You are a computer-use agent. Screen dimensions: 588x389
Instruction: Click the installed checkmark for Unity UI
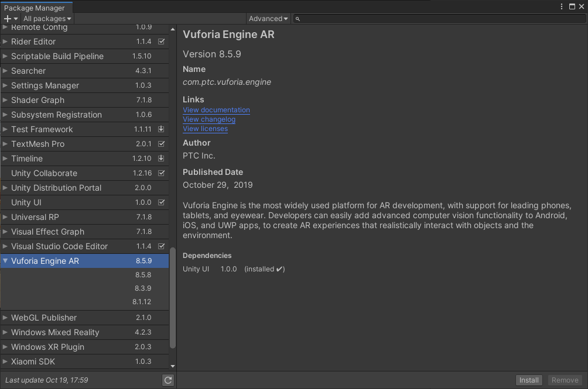point(161,202)
